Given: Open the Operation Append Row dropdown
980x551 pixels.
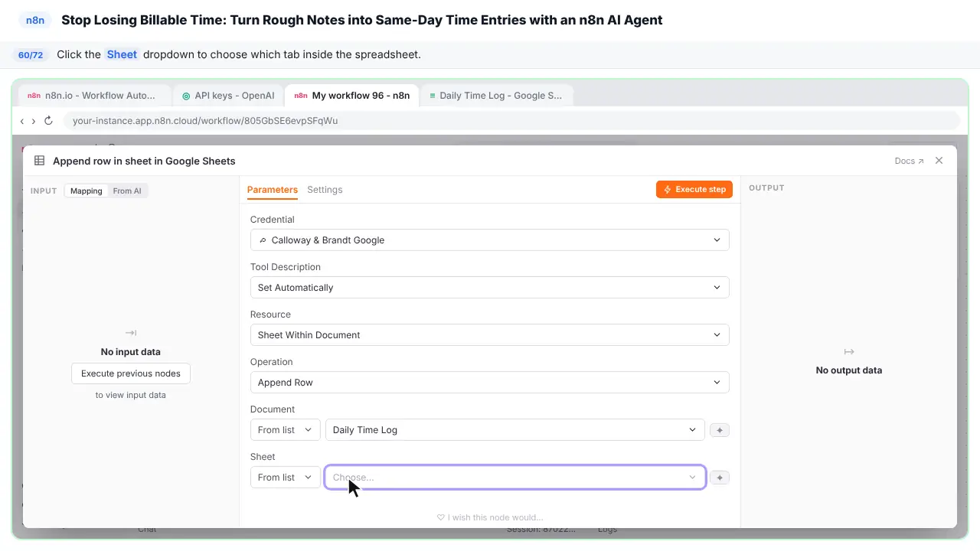Looking at the screenshot, I should [489, 383].
